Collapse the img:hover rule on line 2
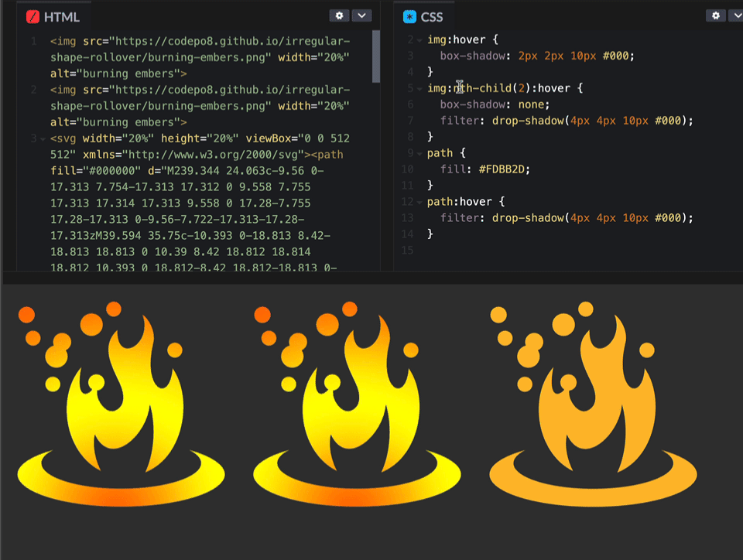The height and width of the screenshot is (560, 743). 419,39
